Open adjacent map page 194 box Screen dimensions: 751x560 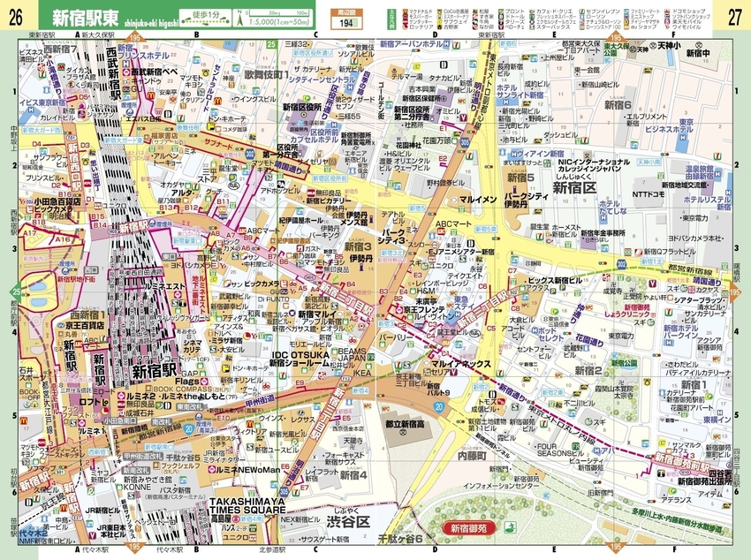(x=345, y=19)
